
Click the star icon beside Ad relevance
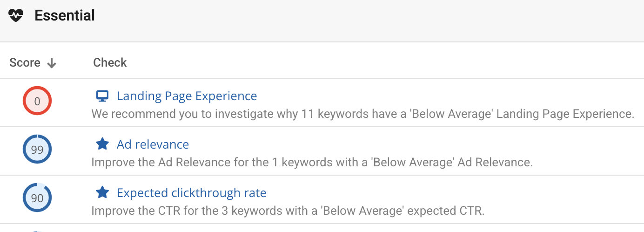pos(102,144)
